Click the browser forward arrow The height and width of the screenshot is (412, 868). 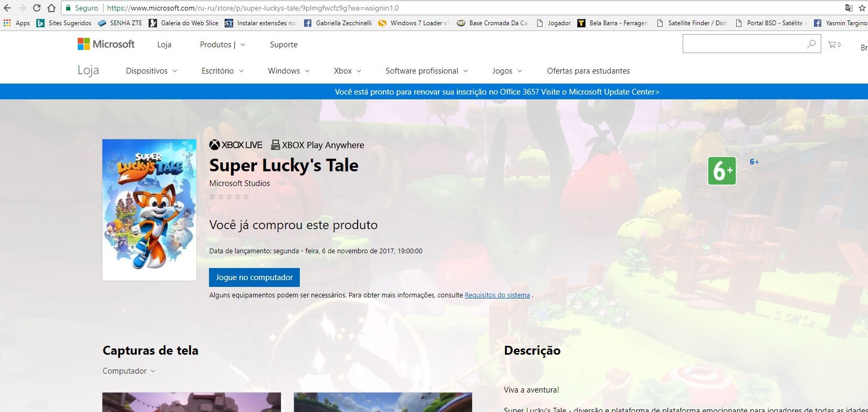(22, 8)
